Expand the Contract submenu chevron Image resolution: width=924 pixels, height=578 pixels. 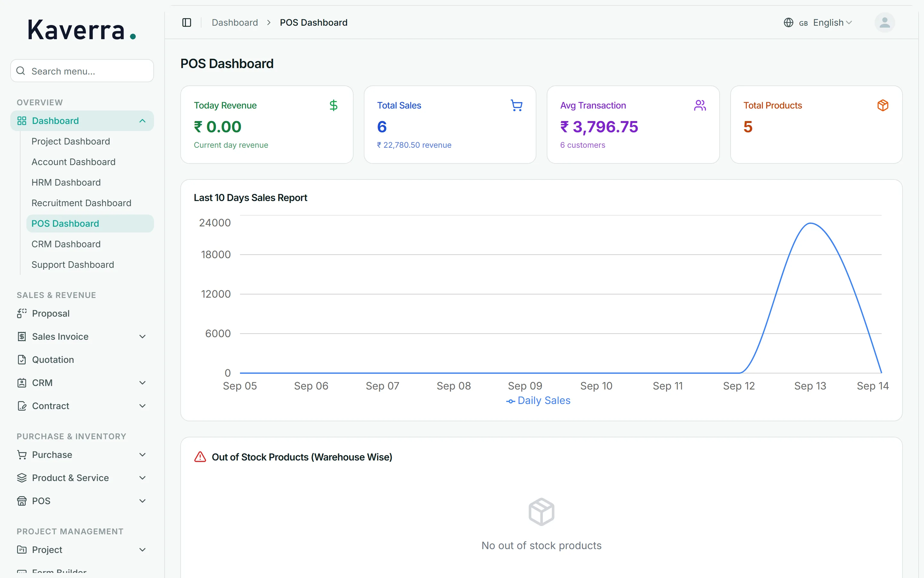[x=142, y=406]
